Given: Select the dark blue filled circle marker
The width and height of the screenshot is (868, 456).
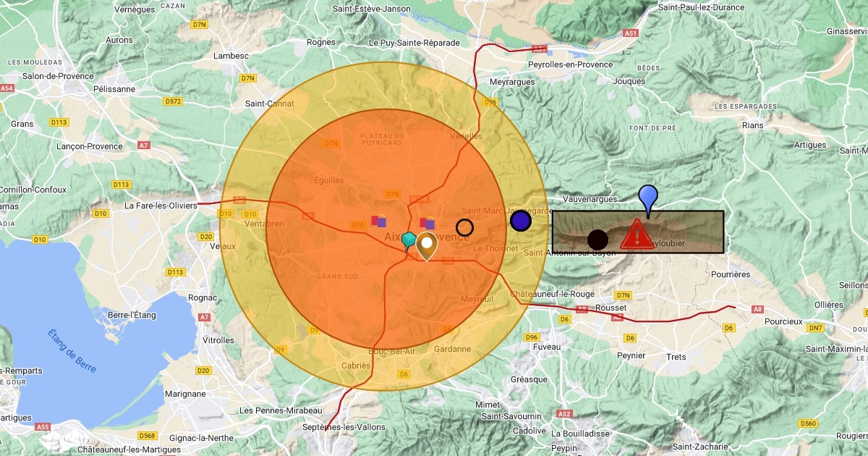Looking at the screenshot, I should click(521, 220).
